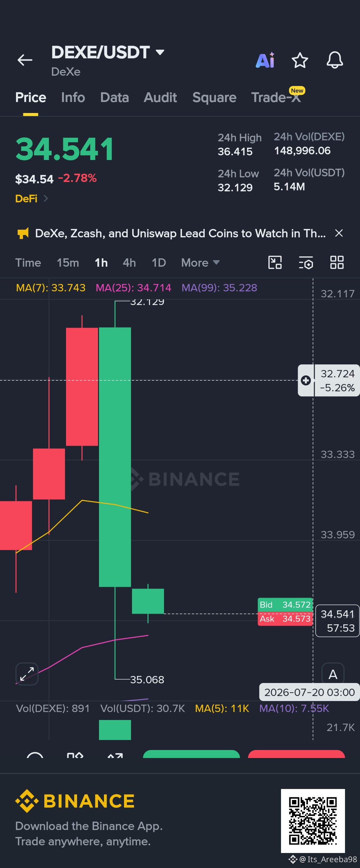
Task: Expand the More intervals dropdown
Action: (x=200, y=262)
